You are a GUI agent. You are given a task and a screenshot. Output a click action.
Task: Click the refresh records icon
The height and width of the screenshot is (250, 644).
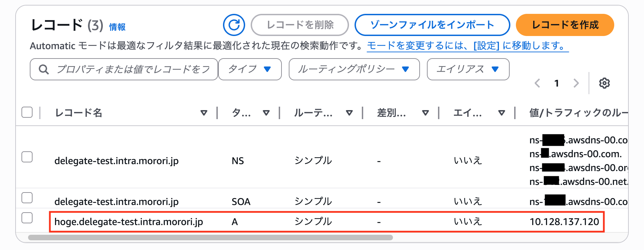(234, 25)
